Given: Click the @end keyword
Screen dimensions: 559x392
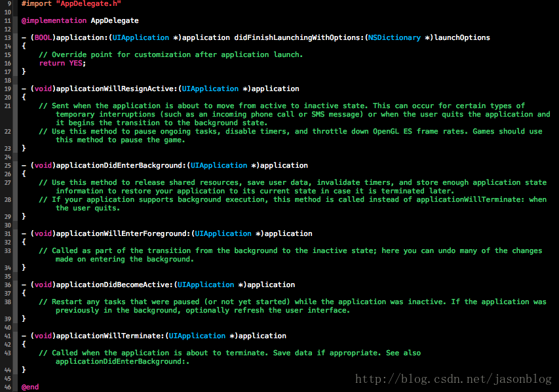Looking at the screenshot, I should point(30,387).
